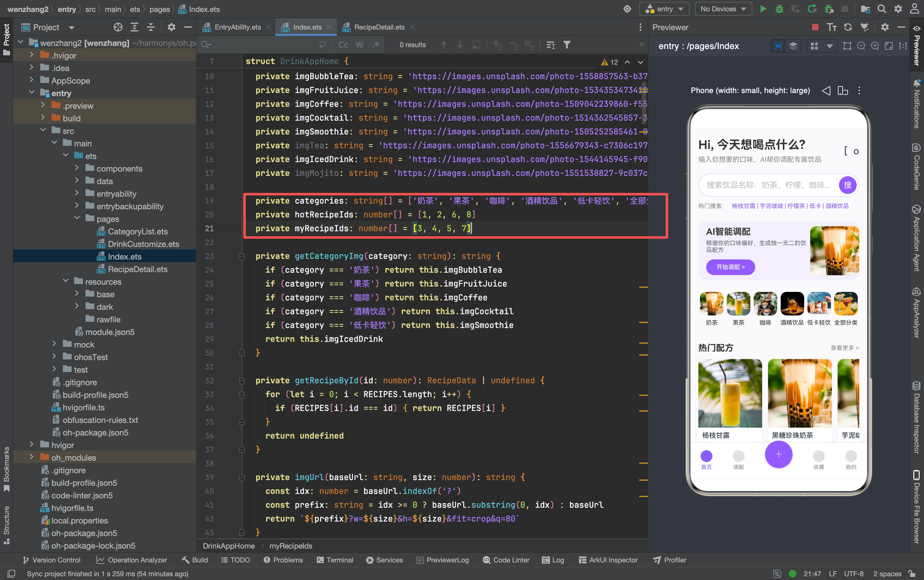Toggle Match Case (Cc) in the find bar
The image size is (924, 580).
(x=343, y=45)
